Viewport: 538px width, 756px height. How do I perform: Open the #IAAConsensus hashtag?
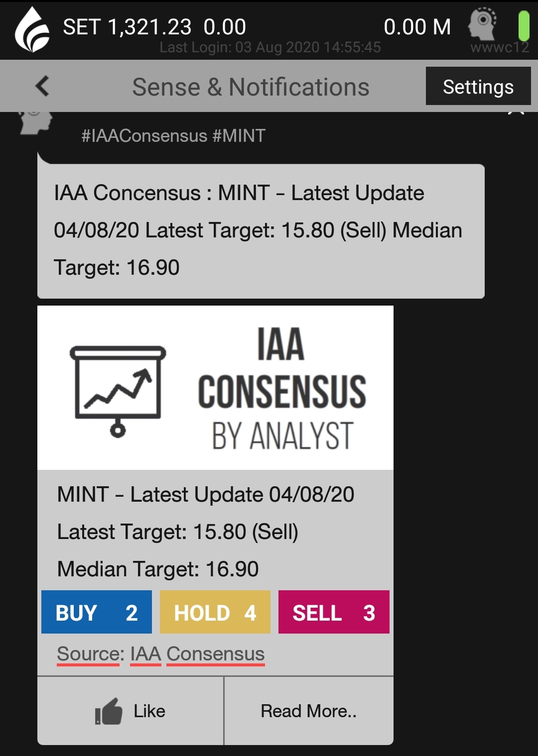coord(144,136)
